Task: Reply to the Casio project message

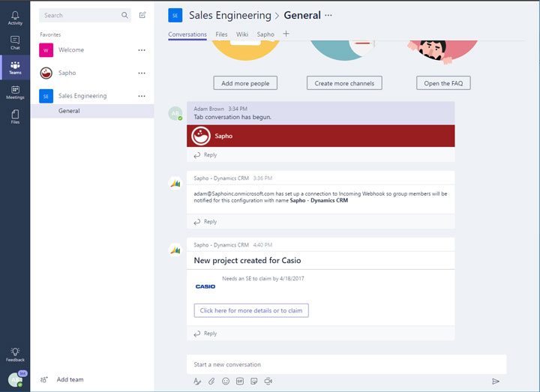Action: [x=205, y=334]
